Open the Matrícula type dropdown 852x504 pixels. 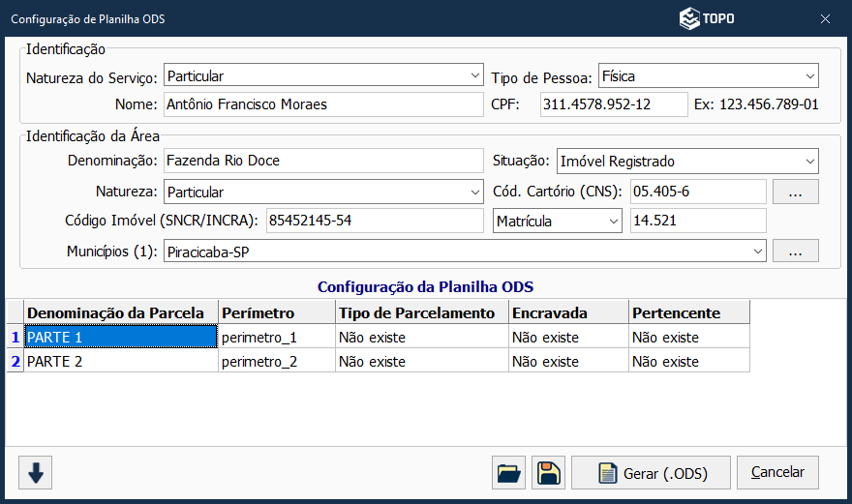pyautogui.click(x=613, y=222)
